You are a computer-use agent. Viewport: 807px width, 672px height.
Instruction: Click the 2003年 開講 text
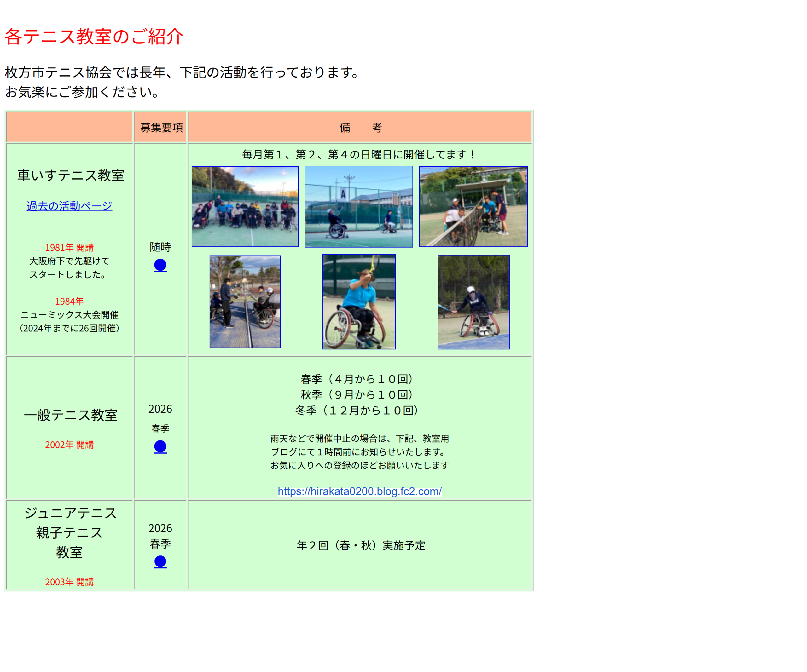[x=70, y=582]
